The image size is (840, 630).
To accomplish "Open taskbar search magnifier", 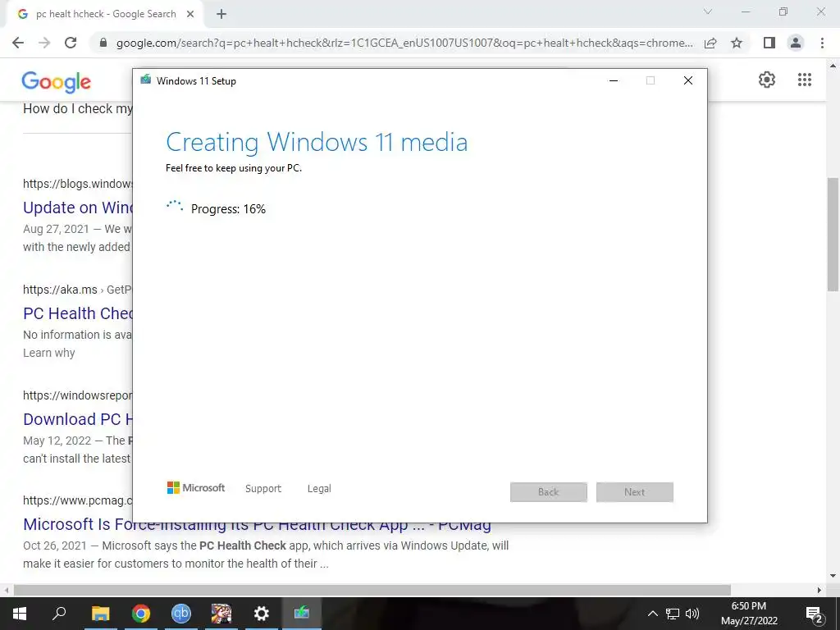I will [59, 614].
